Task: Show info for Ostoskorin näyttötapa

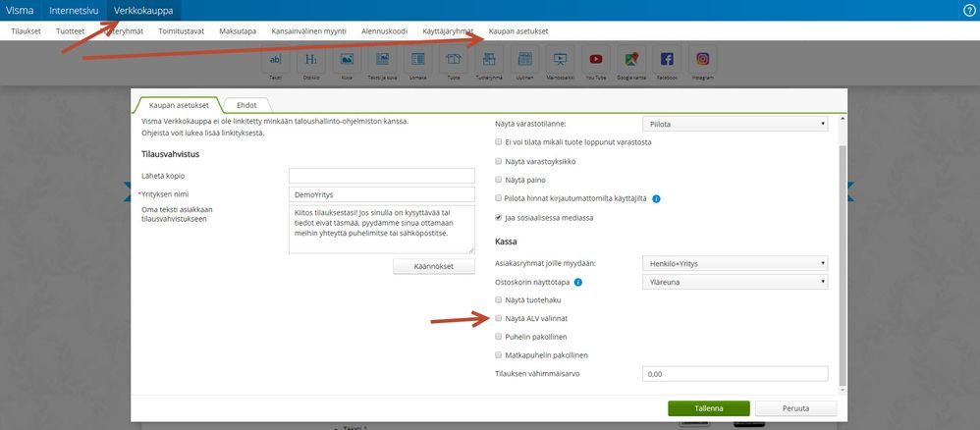Action: (578, 282)
